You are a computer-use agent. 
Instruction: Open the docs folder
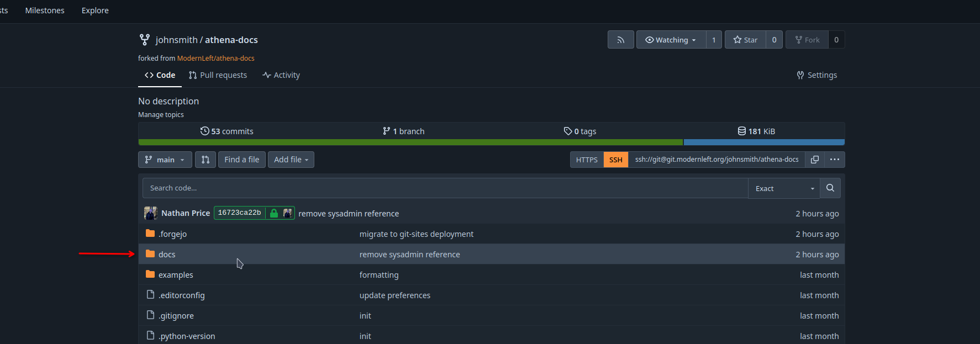(167, 255)
